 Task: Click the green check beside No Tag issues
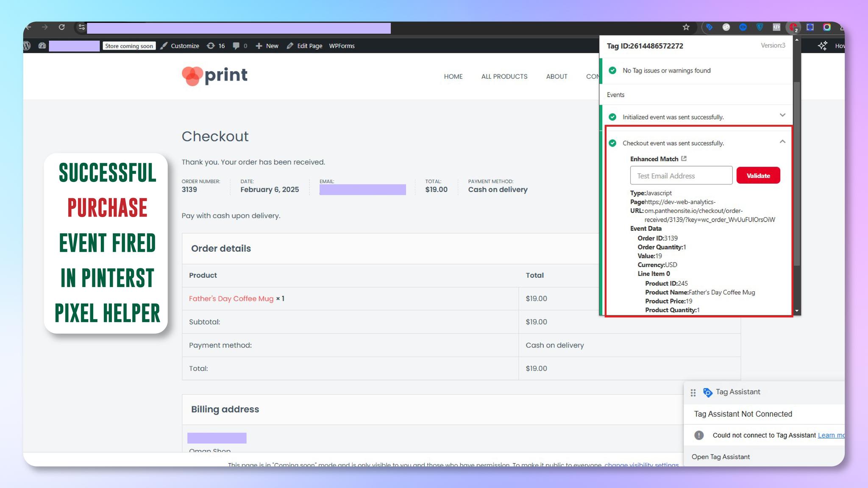612,70
